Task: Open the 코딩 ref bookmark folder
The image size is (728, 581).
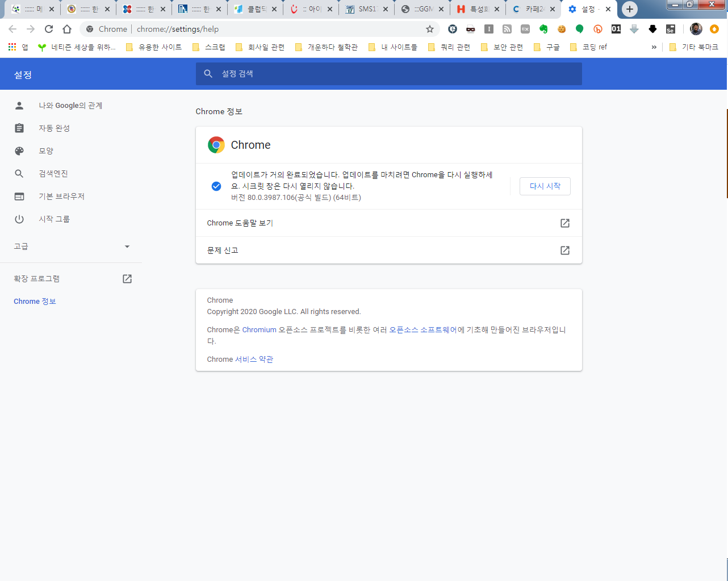Action: click(588, 47)
